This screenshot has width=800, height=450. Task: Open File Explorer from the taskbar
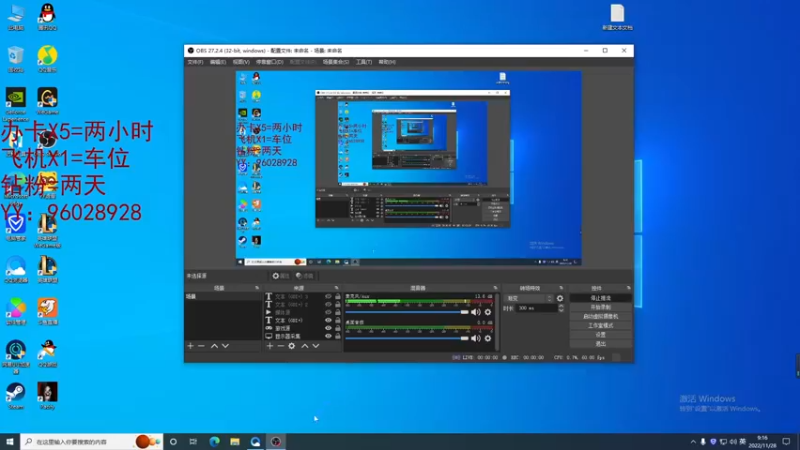pos(235,442)
